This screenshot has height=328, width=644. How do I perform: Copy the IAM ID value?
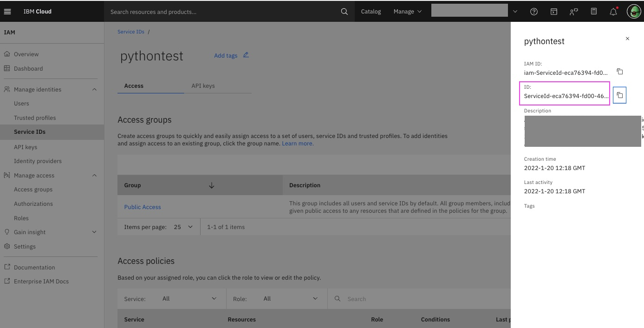tap(619, 72)
